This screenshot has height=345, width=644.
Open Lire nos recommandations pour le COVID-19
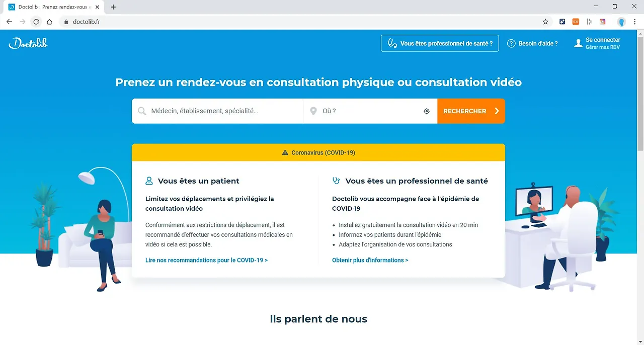coord(206,260)
